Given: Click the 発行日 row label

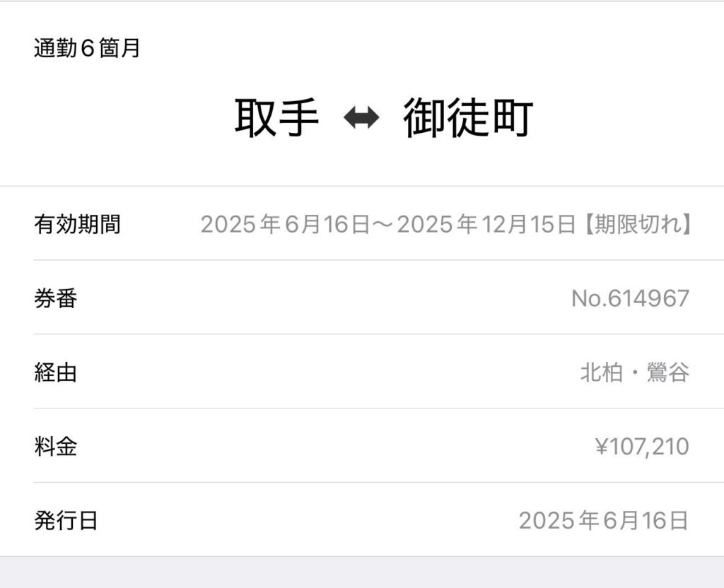Looking at the screenshot, I should tap(66, 521).
